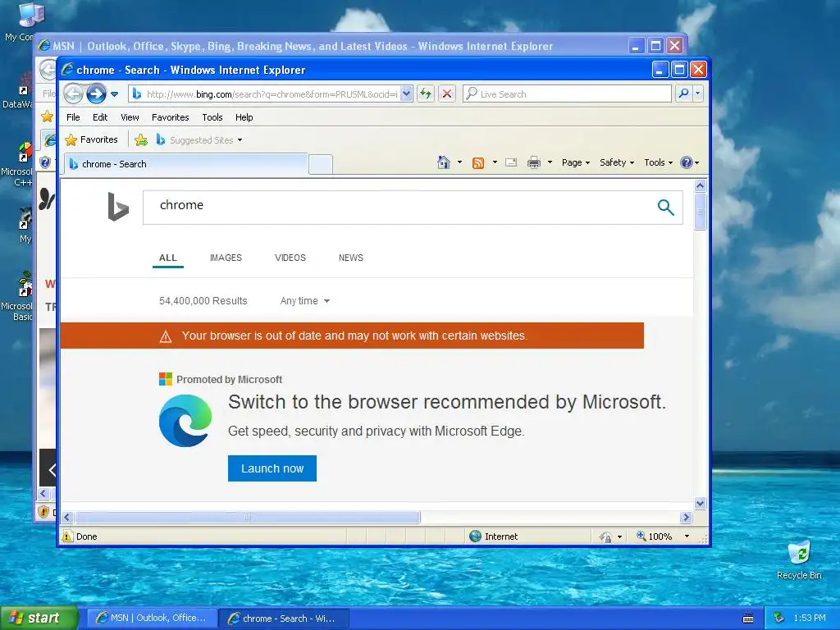
Task: Click the 1:53 PM taskbar clock
Action: [x=810, y=619]
